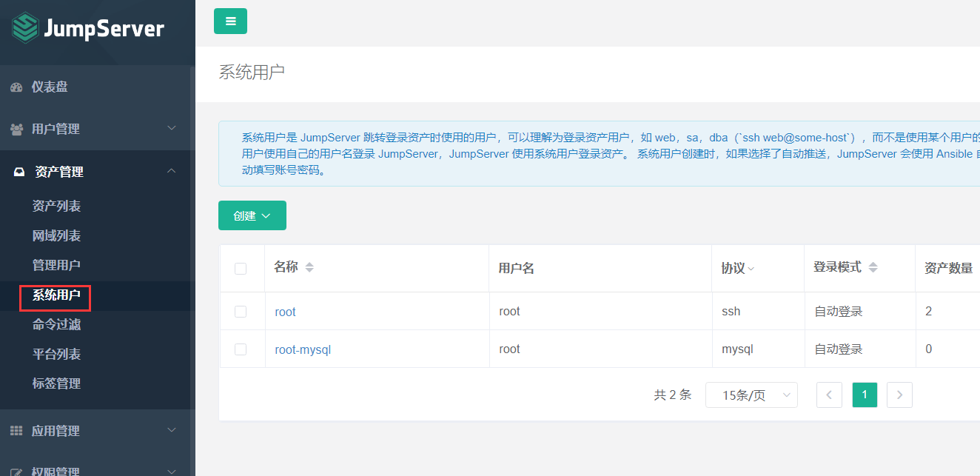Toggle sidebar with hamburger menu button
Image resolution: width=980 pixels, height=476 pixels.
tap(230, 21)
